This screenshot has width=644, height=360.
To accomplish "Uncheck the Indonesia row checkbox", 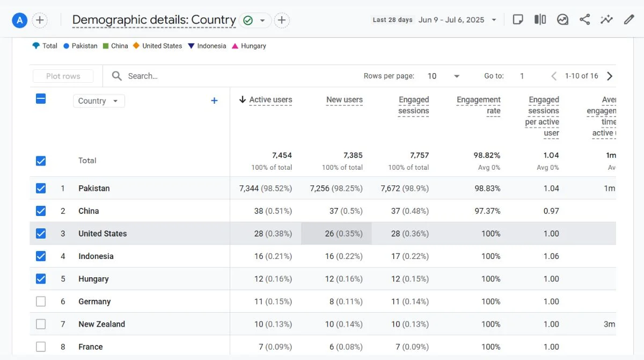I will click(41, 256).
